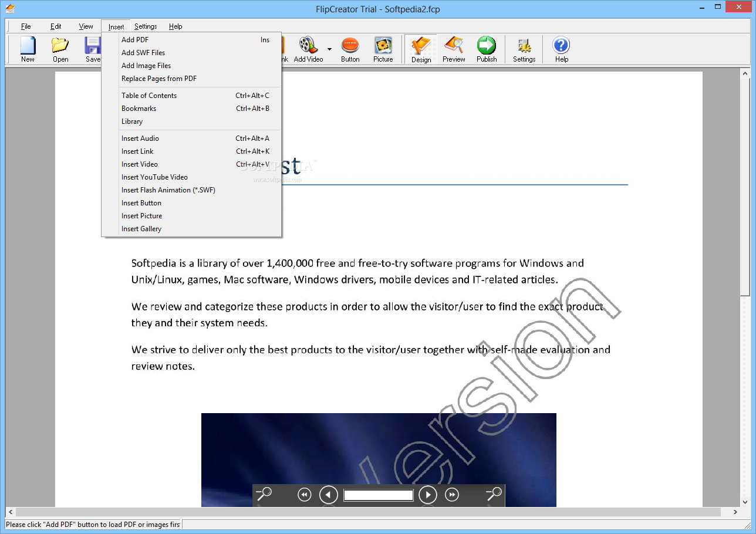
Task: Choose Add SWF Files menu entry
Action: point(191,53)
